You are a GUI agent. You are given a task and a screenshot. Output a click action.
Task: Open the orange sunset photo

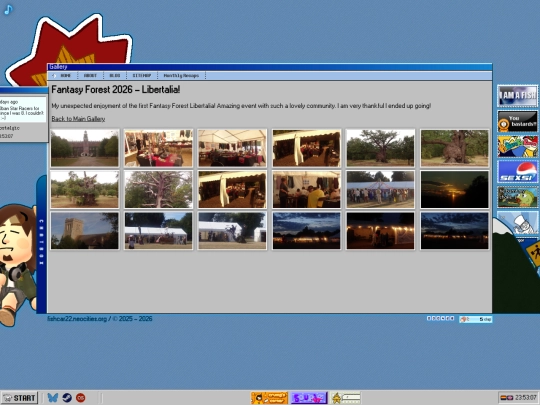(x=454, y=189)
